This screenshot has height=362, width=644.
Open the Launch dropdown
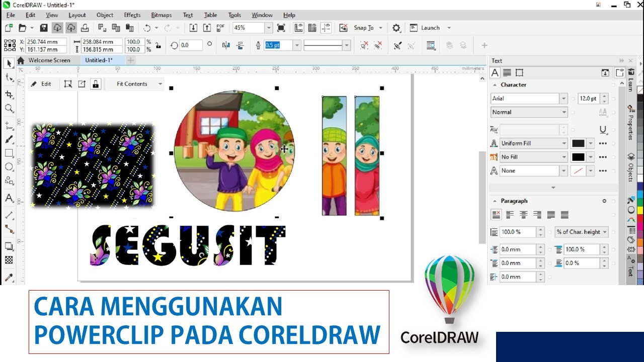(x=449, y=28)
